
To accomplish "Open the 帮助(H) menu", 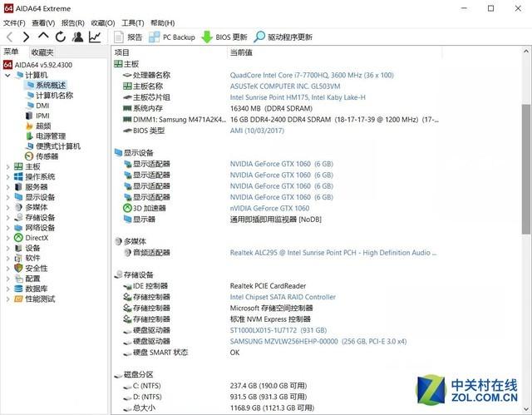I will 163,23.
